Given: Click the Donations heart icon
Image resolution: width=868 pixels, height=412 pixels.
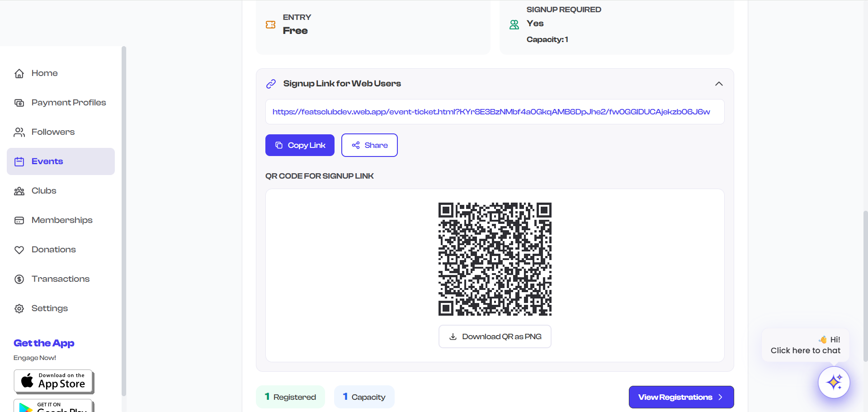Looking at the screenshot, I should (19, 250).
